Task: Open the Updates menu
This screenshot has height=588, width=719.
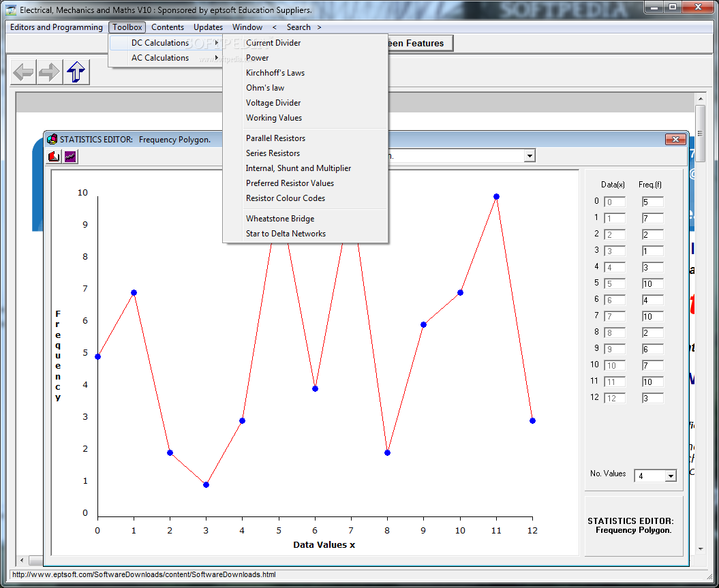Action: point(208,27)
